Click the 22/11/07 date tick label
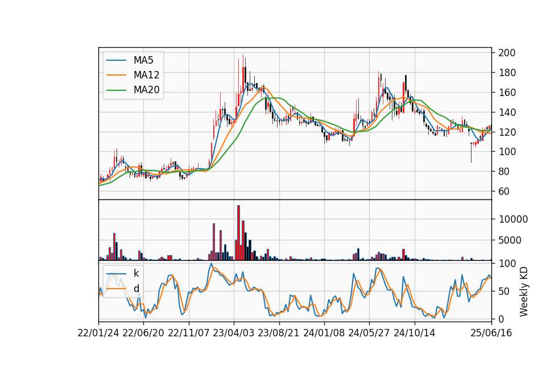This screenshot has width=546, height=392. point(189,333)
